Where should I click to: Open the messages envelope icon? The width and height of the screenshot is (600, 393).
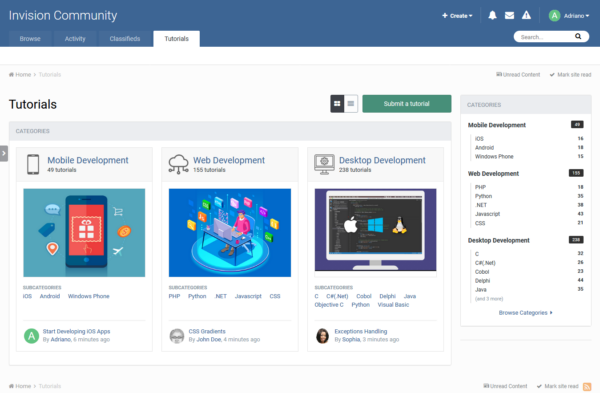(509, 15)
